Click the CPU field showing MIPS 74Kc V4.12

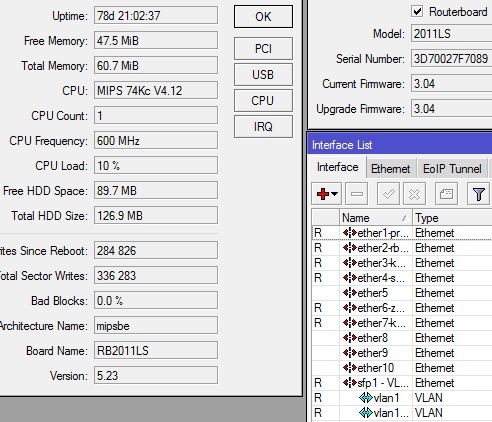156,90
